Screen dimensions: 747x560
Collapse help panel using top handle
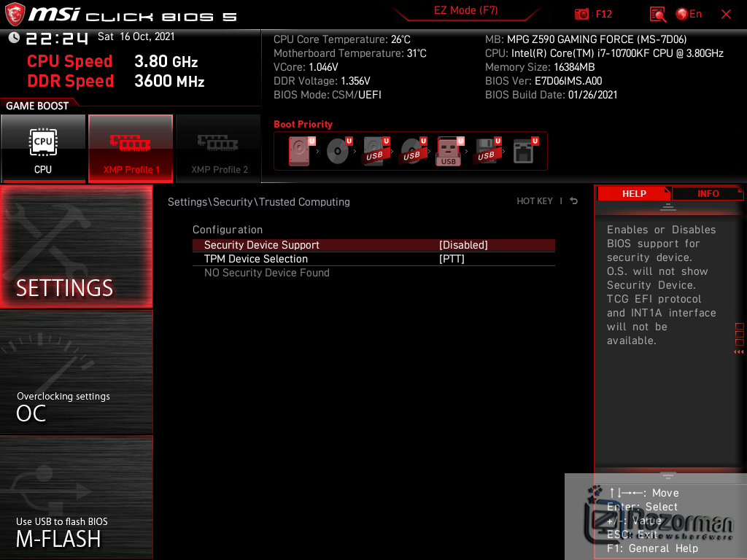click(x=667, y=206)
